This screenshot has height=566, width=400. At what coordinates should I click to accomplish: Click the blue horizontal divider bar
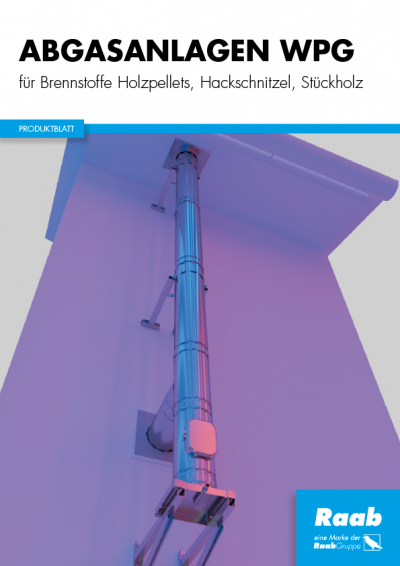coord(242,129)
